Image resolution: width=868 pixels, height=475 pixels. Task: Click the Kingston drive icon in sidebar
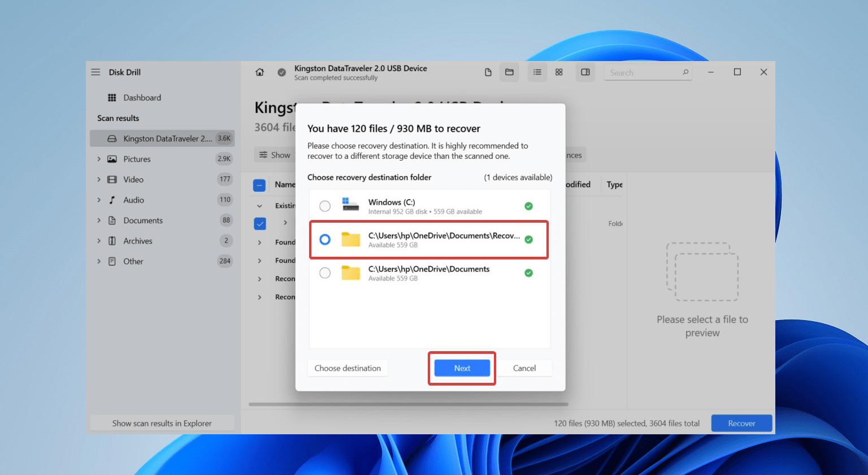tap(112, 139)
